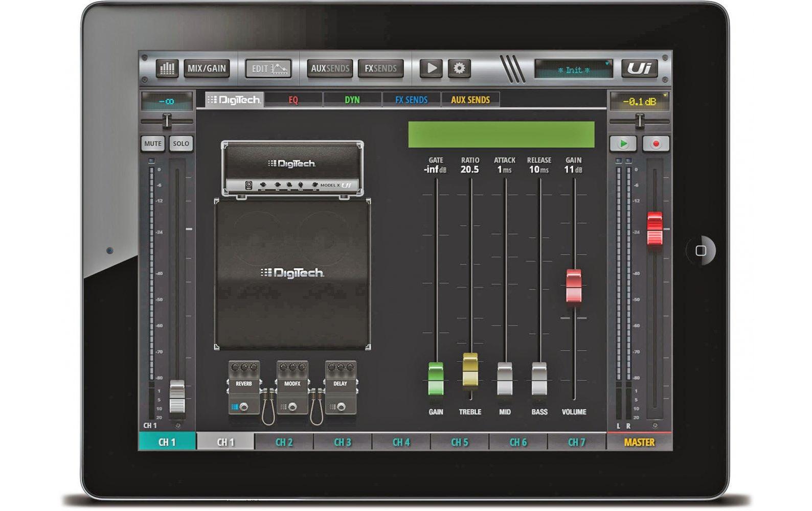
Task: Click the GAIN 11 dB value
Action: (574, 170)
